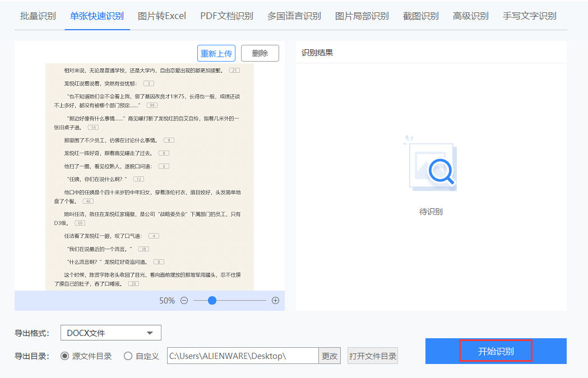Viewport: 588px width, 378px height.
Task: Zoom out with the minus icon
Action: point(184,301)
